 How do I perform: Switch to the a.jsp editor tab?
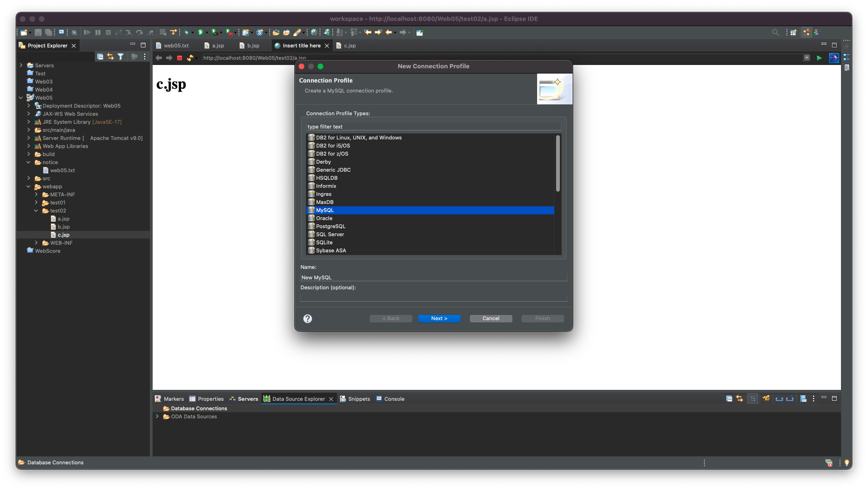pyautogui.click(x=214, y=46)
